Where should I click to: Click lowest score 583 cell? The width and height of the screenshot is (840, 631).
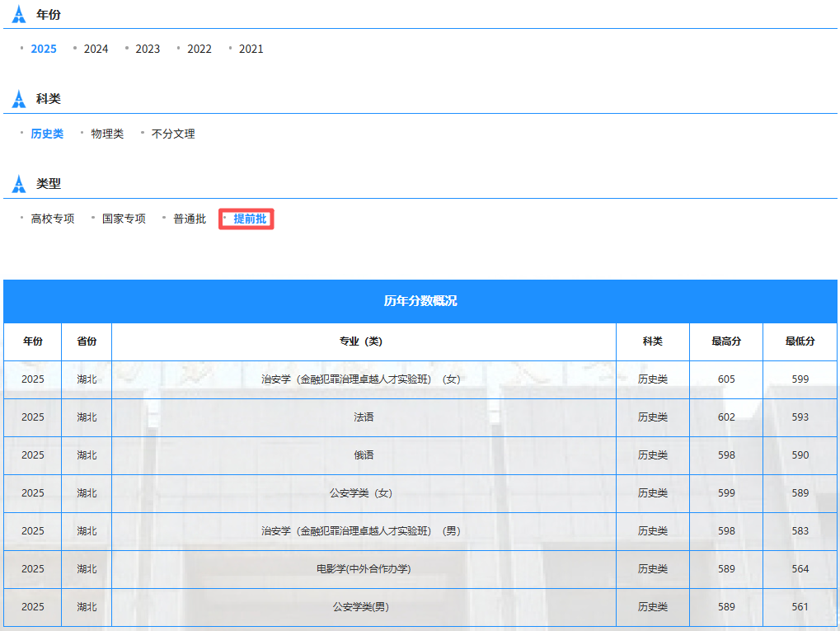click(x=800, y=532)
